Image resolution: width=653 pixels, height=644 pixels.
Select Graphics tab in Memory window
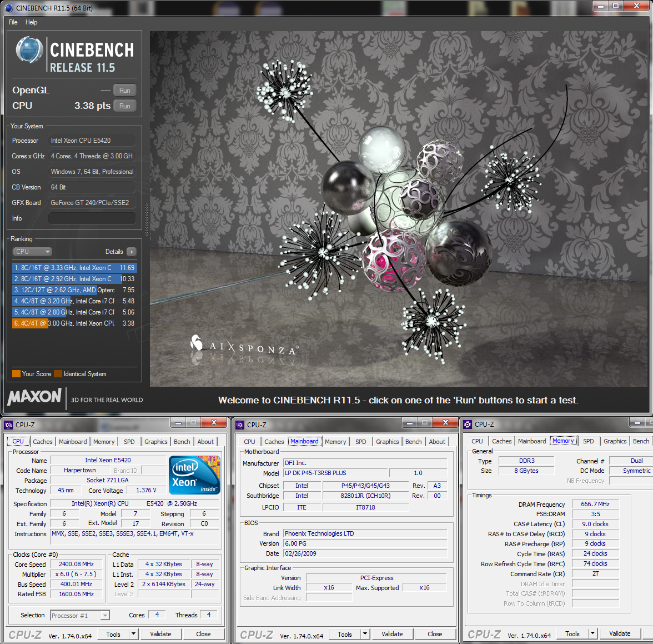pos(615,441)
